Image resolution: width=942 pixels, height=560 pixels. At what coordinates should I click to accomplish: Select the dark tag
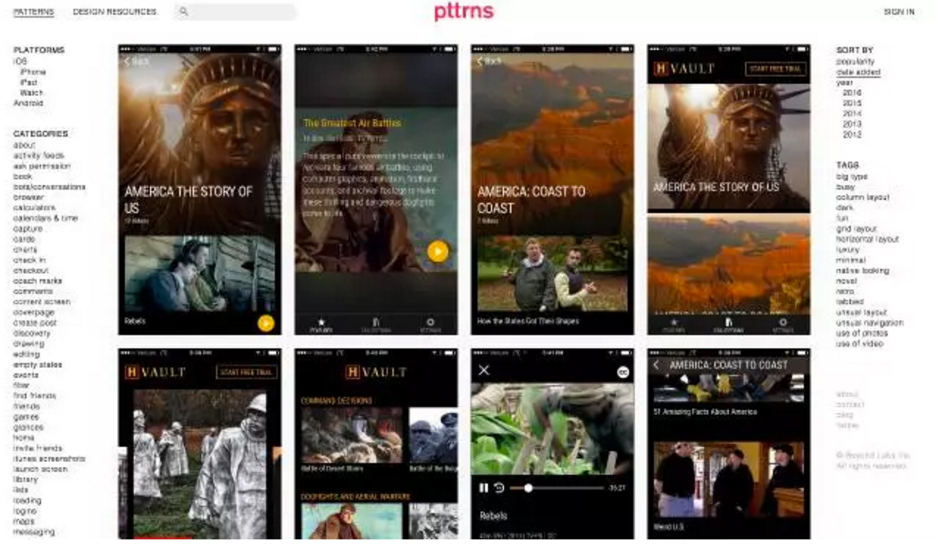(845, 208)
